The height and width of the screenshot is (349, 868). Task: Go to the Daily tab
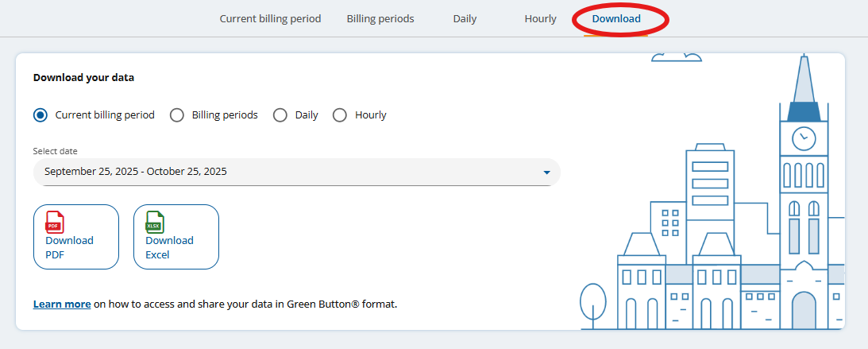465,19
